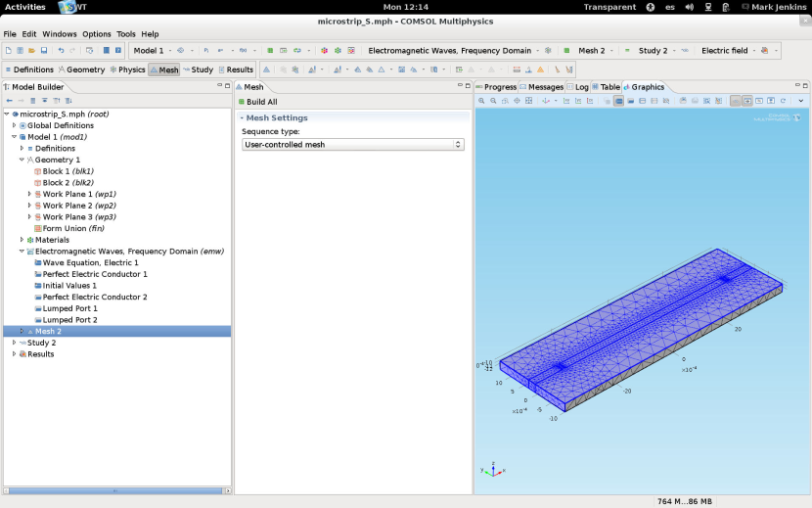The image size is (812, 508).
Task: Click the back arrow in Model Builder
Action: pyautogui.click(x=9, y=101)
